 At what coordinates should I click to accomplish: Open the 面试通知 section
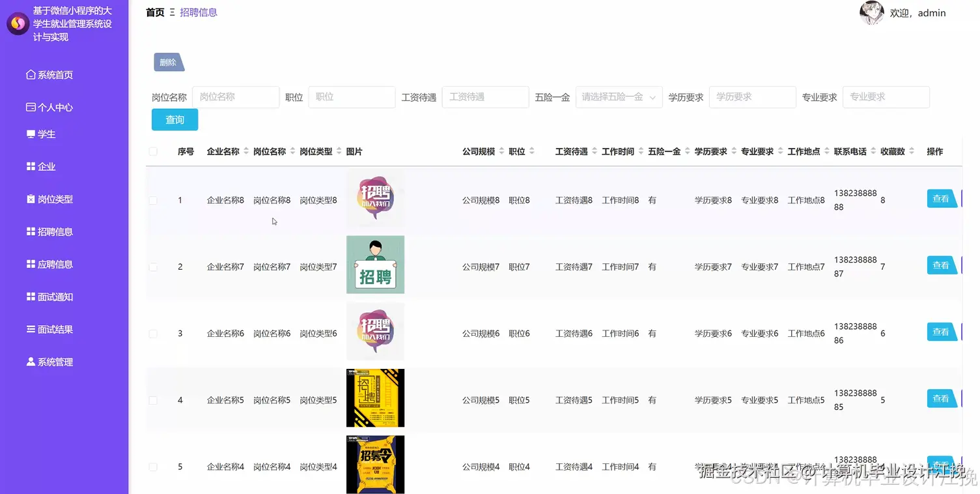click(x=52, y=297)
